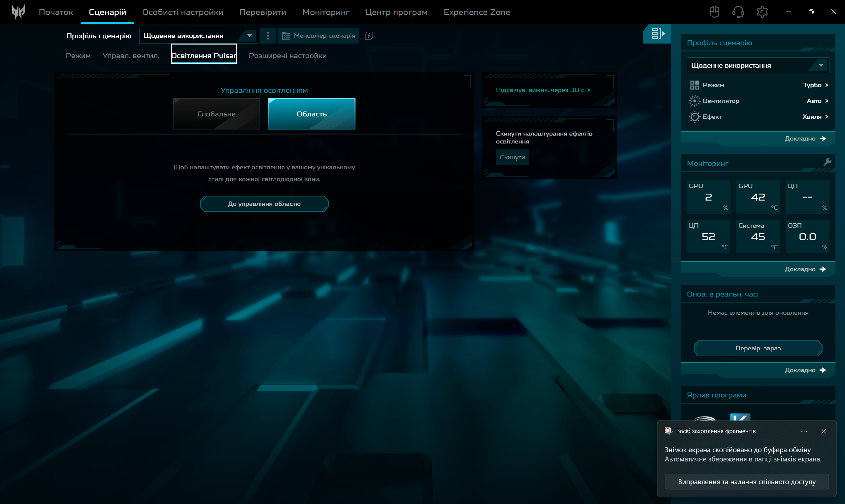Open settings gear icon in header
Viewport: 845px width, 504px height.
[x=762, y=12]
